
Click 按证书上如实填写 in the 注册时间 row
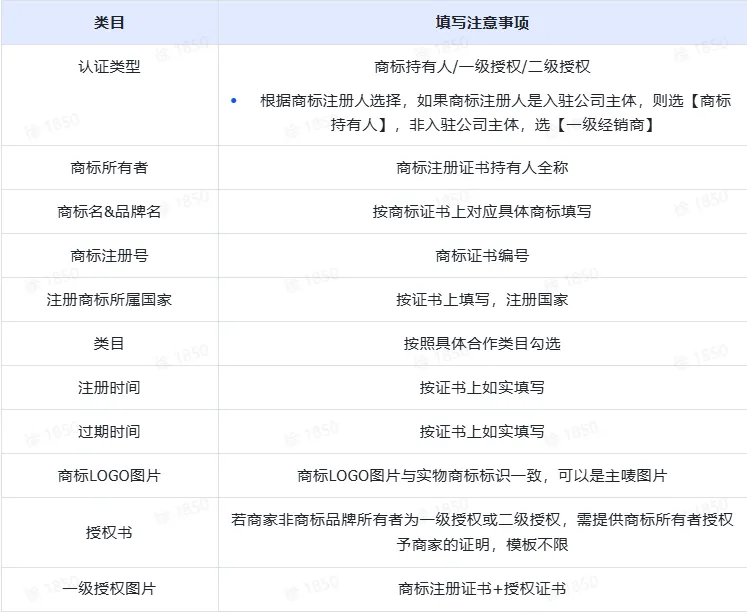pos(482,388)
